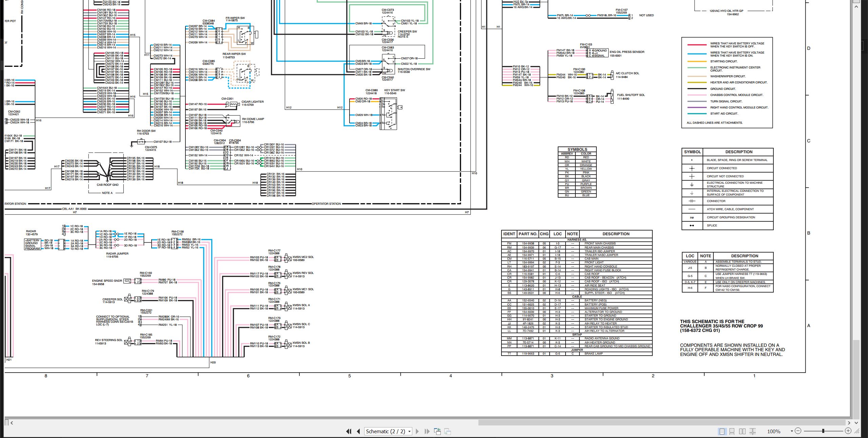The width and height of the screenshot is (868, 438).
Task: Click the PART NO. column header
Action: (528, 234)
